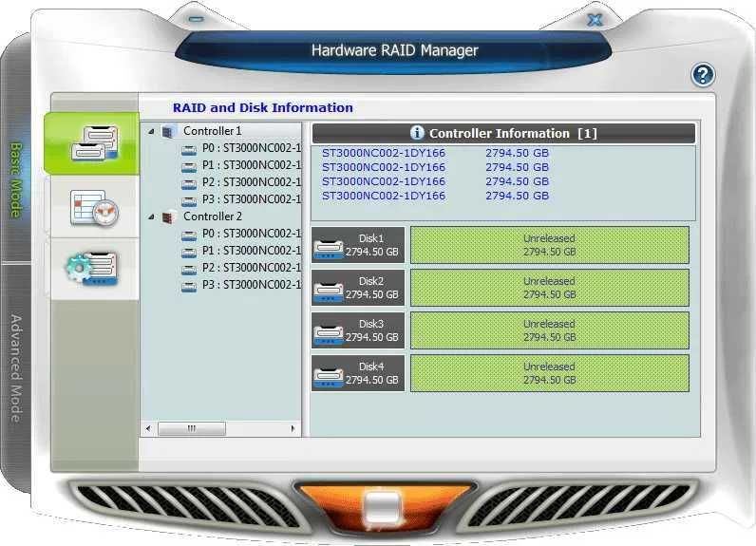
Task: Click the Disk1 2794.50 GB label
Action: point(371,245)
